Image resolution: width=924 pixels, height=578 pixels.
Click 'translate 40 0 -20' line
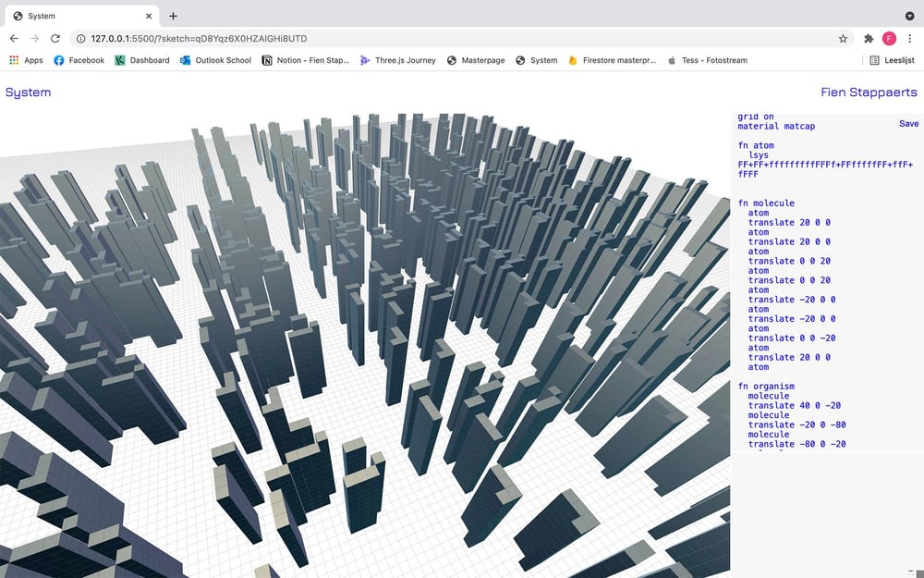click(x=795, y=406)
